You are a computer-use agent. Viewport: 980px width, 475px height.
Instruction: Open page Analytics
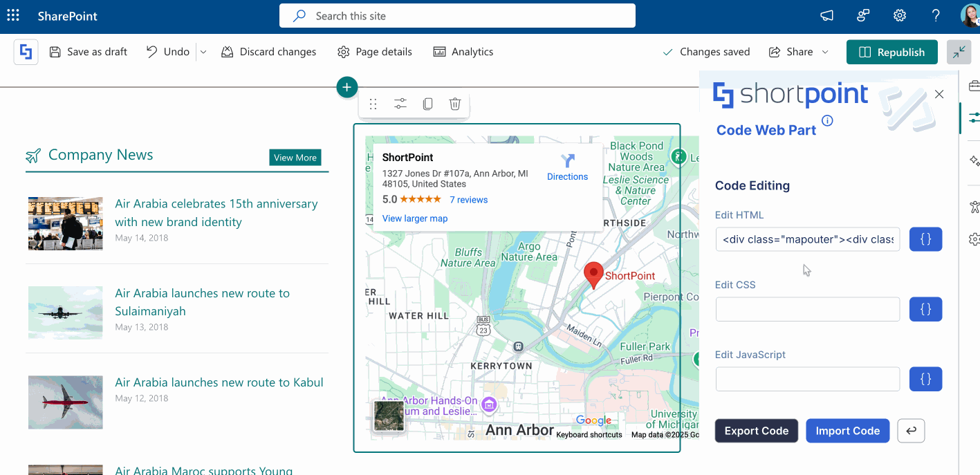click(463, 52)
